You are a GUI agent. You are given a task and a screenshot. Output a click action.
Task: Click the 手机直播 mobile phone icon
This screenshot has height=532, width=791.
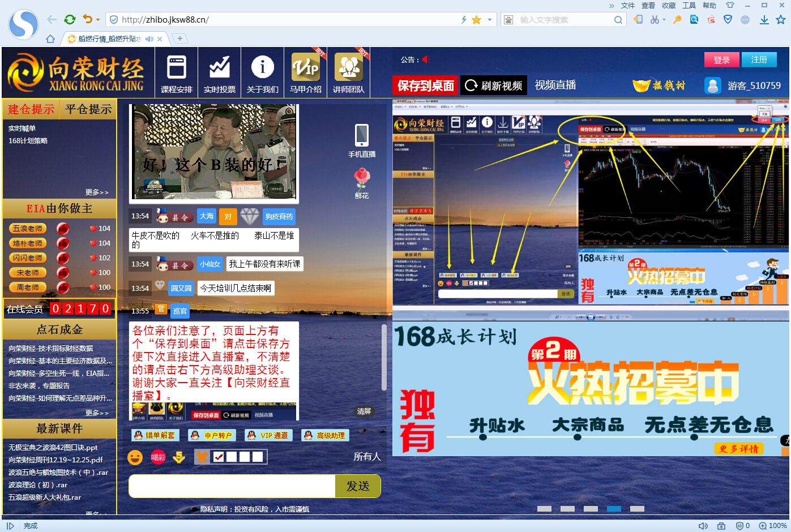click(x=362, y=136)
